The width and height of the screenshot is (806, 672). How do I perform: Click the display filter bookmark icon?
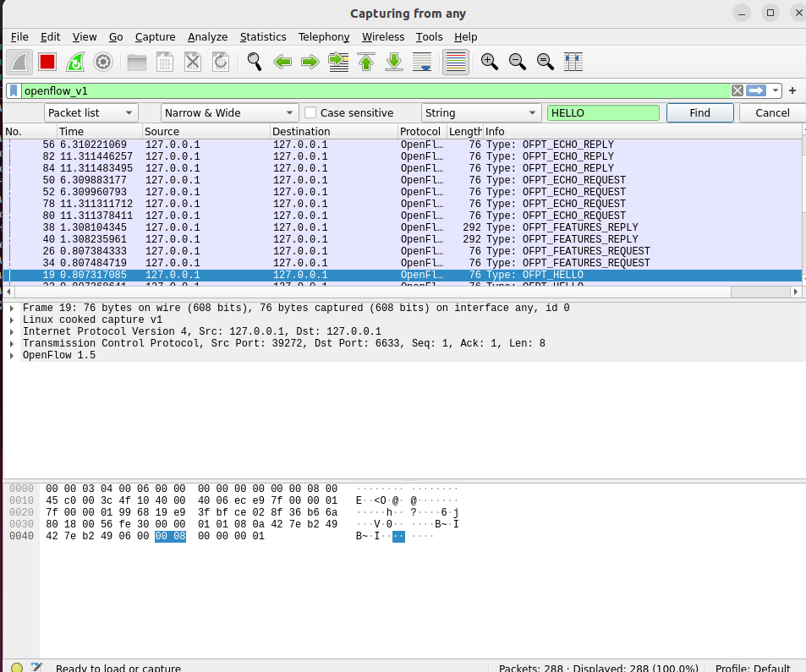(14, 91)
